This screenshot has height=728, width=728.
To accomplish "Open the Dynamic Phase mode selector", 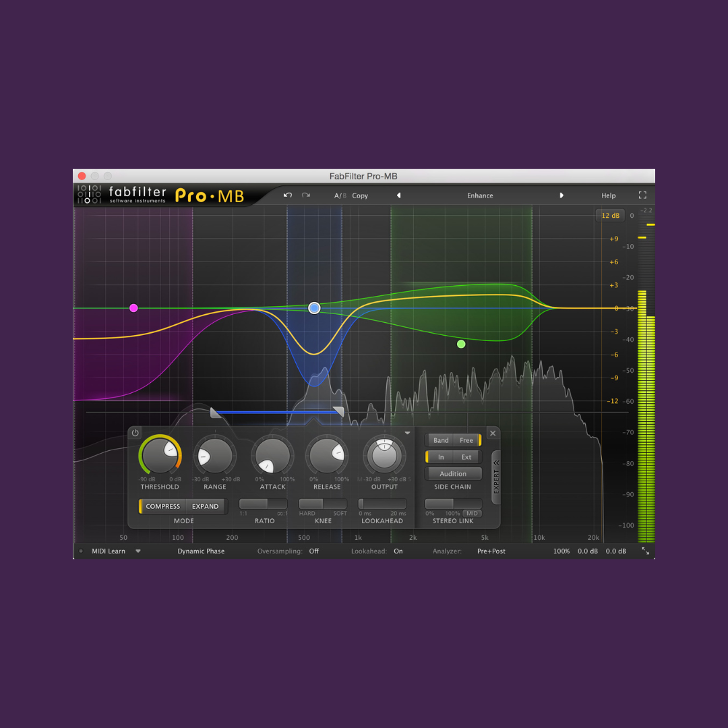I will (201, 551).
